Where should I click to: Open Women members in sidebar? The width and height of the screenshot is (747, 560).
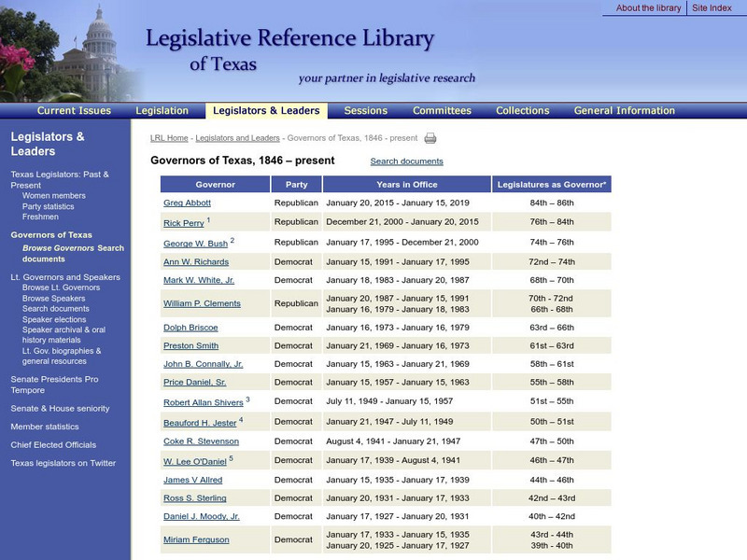(54, 196)
